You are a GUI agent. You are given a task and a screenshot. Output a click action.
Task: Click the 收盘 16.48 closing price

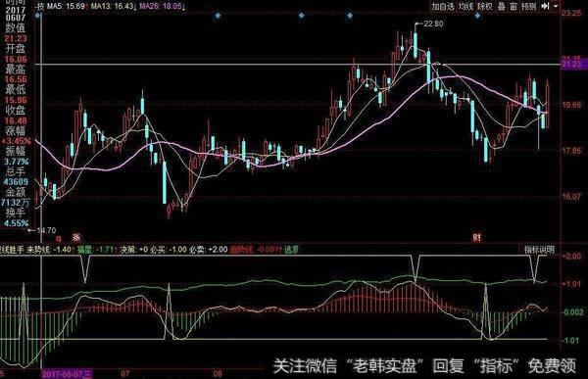(x=16, y=120)
